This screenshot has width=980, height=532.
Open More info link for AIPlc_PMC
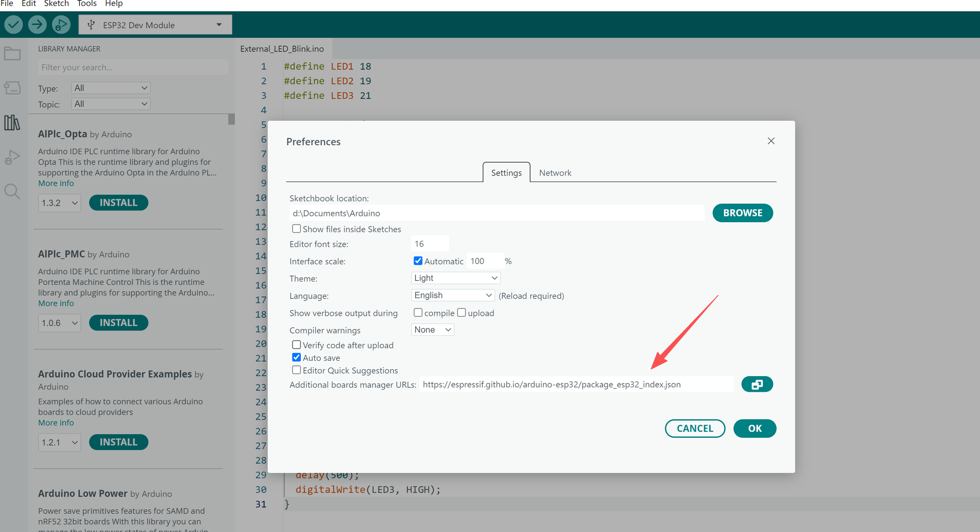coord(56,304)
